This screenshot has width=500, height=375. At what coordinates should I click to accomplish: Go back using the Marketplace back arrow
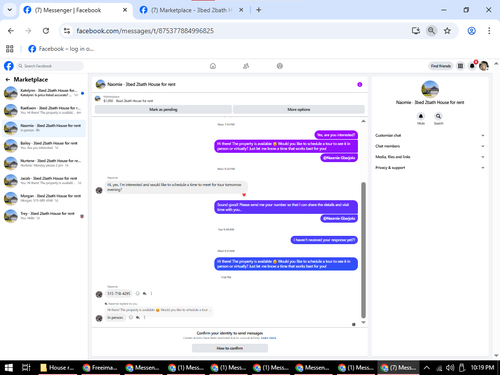click(8, 79)
